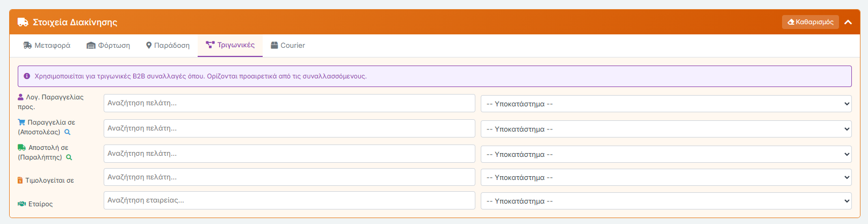Select the Παράδοση tab
The width and height of the screenshot is (868, 224).
(168, 46)
